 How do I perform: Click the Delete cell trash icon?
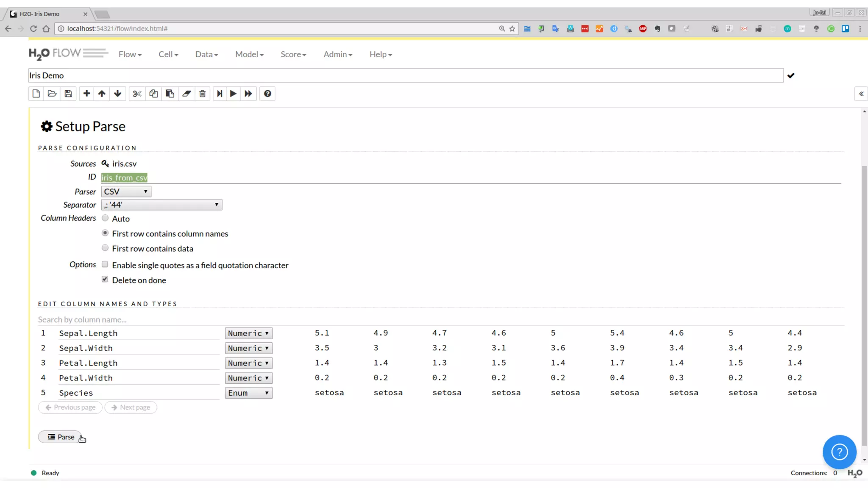(203, 94)
